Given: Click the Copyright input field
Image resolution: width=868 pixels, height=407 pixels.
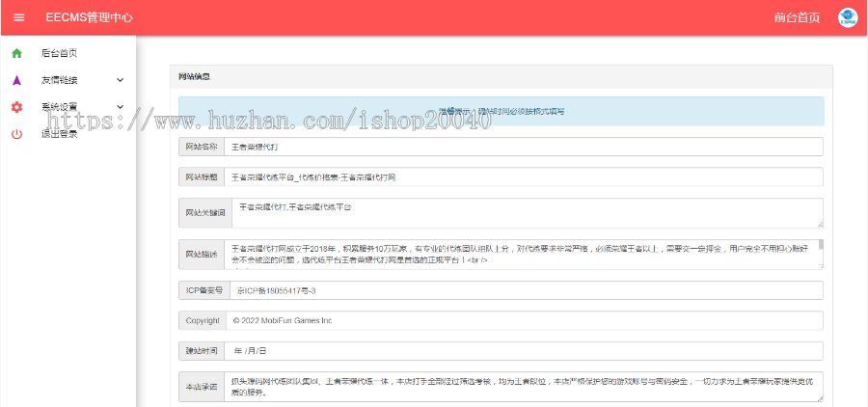Looking at the screenshot, I should pyautogui.click(x=523, y=320).
